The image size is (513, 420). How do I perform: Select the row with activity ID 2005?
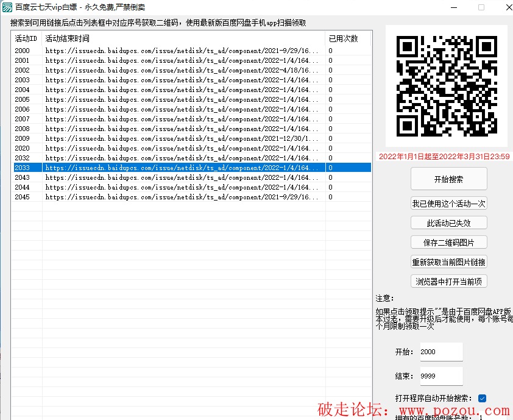[191, 99]
